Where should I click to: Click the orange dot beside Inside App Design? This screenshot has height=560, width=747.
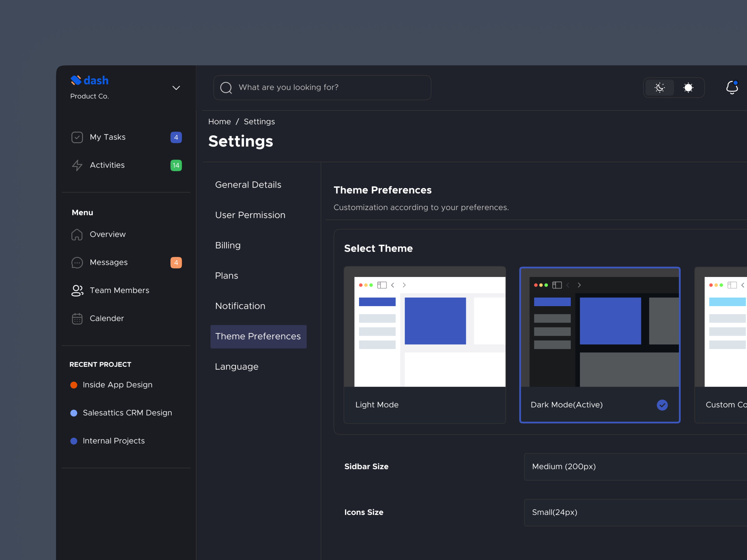pyautogui.click(x=74, y=385)
